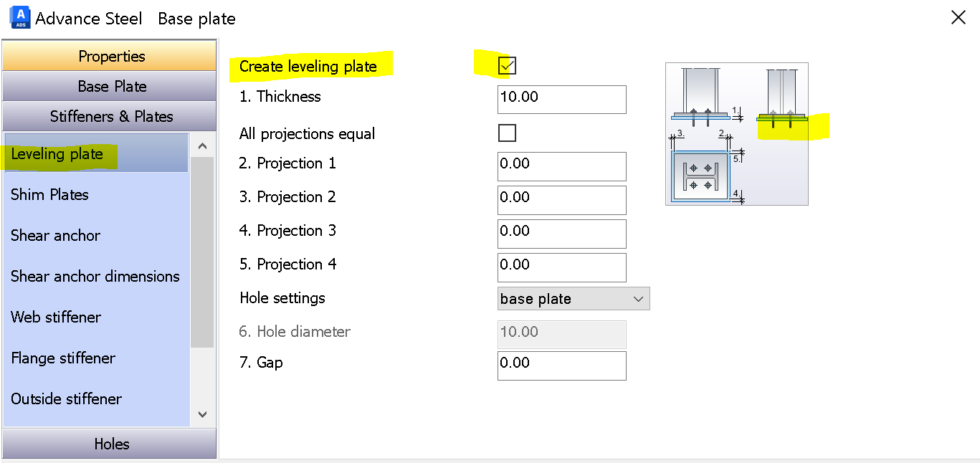Open the Base Plate tab

pos(110,86)
